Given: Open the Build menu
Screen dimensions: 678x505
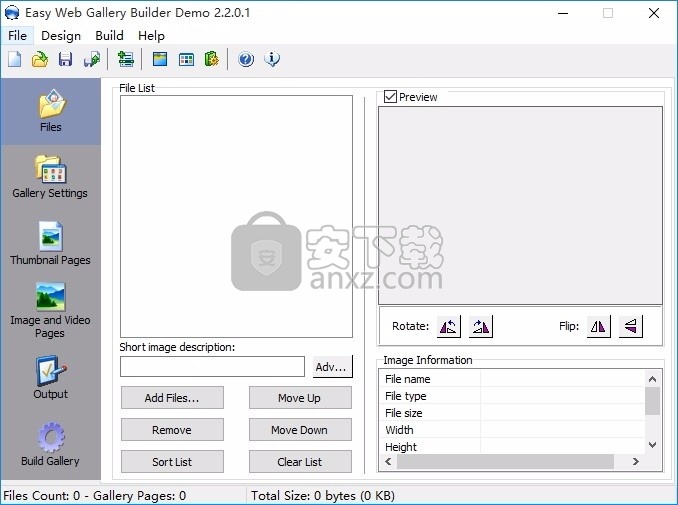Looking at the screenshot, I should click(x=109, y=35).
